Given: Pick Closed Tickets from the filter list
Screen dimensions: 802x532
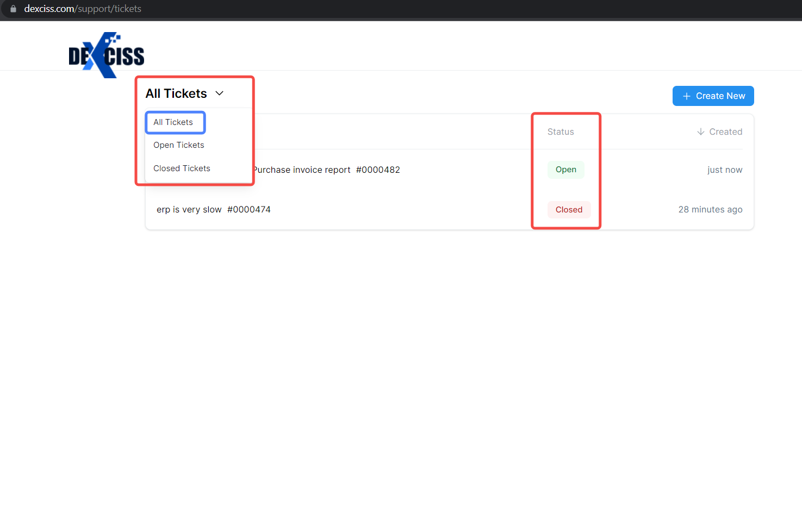Looking at the screenshot, I should pyautogui.click(x=182, y=168).
